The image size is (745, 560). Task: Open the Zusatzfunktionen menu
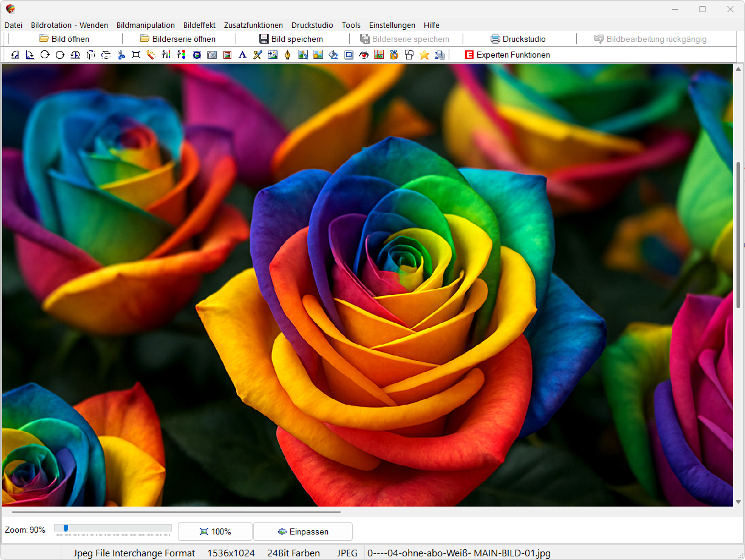pos(253,25)
